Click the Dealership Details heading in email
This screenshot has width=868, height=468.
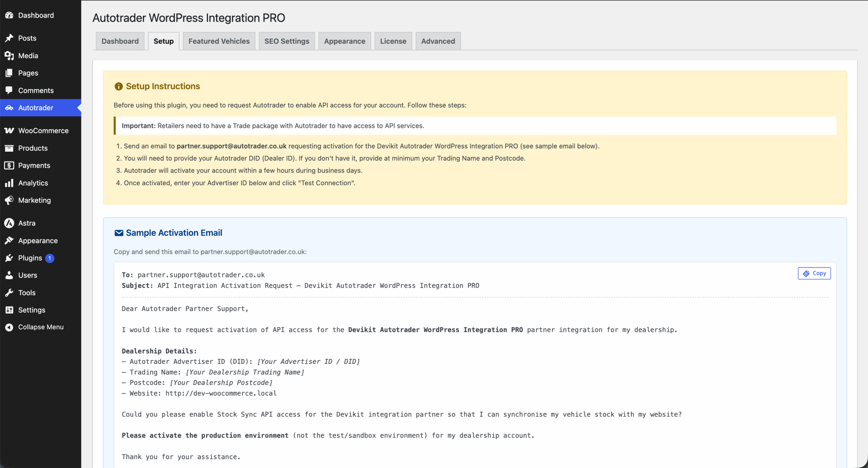(x=159, y=351)
